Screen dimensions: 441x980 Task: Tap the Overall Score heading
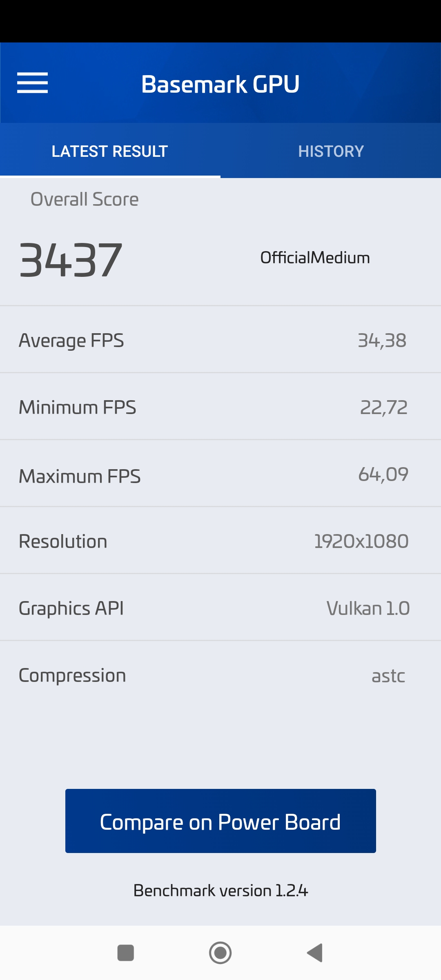pyautogui.click(x=85, y=199)
